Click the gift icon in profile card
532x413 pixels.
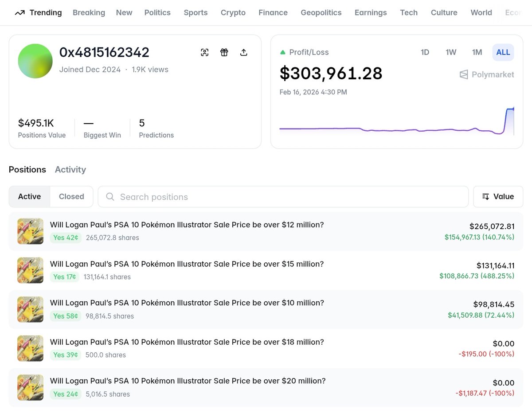pos(224,52)
